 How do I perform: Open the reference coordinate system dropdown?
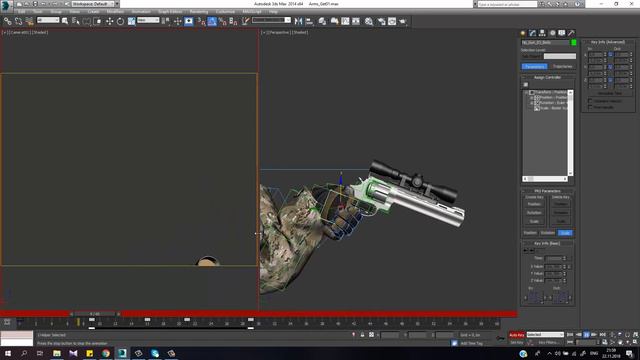[x=148, y=20]
